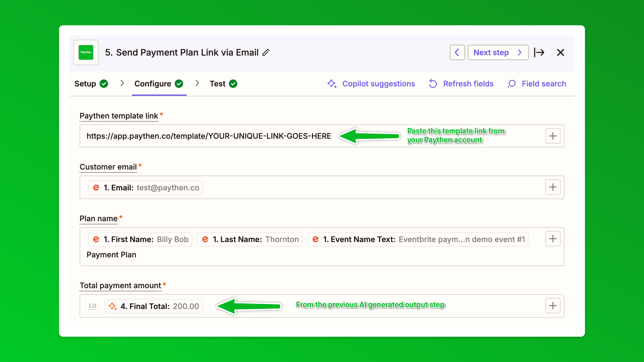Click the Eventbrite icon in Event Name pill
The image size is (644, 362).
pyautogui.click(x=316, y=239)
